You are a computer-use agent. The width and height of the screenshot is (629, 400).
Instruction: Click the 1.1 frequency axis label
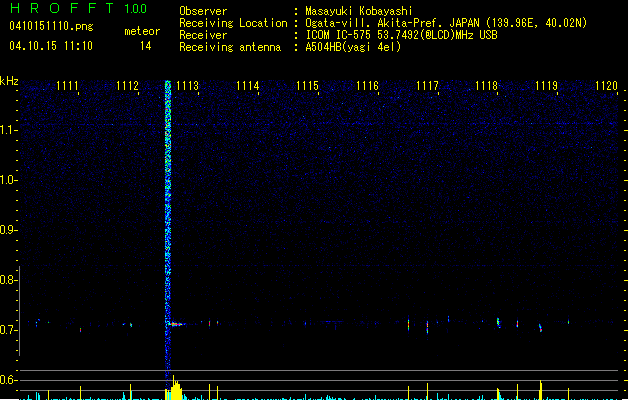tap(8, 130)
